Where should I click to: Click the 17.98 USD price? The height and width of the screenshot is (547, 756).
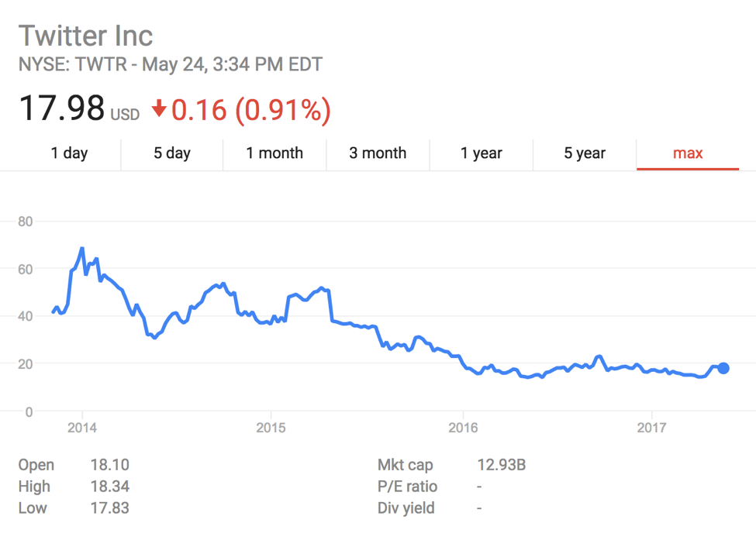[x=79, y=108]
